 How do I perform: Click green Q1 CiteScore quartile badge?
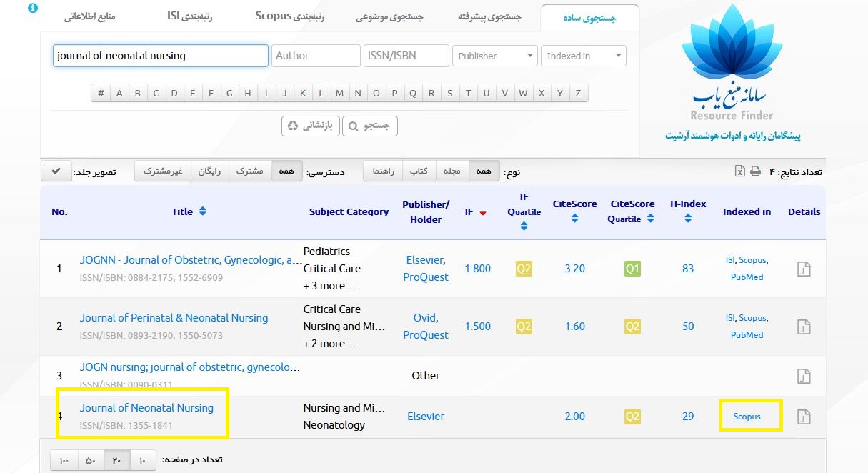pyautogui.click(x=632, y=269)
